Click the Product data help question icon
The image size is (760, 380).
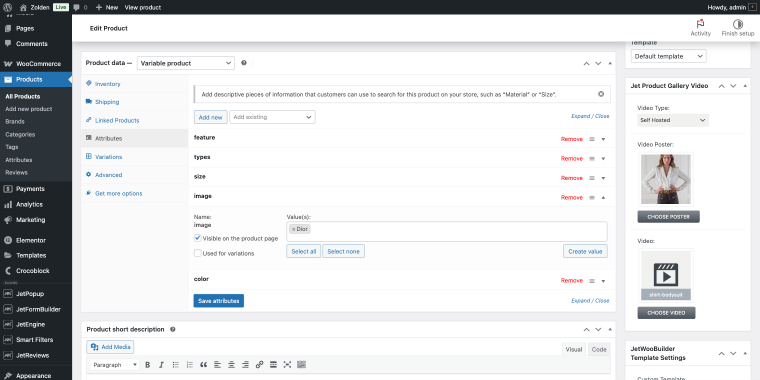[244, 63]
